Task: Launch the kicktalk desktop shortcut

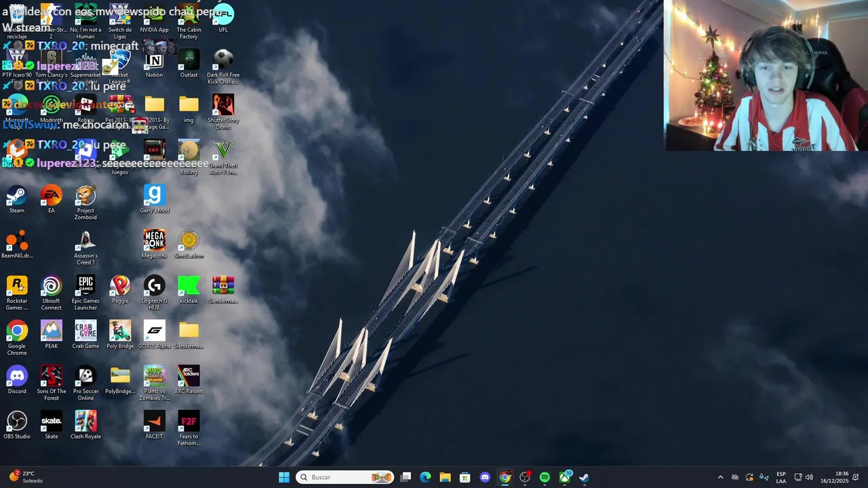Action: 189,290
